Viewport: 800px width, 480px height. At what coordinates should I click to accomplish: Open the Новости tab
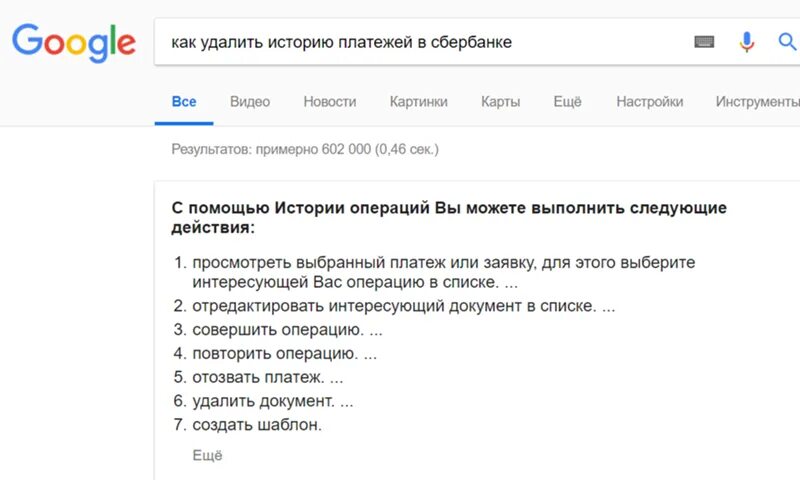330,102
